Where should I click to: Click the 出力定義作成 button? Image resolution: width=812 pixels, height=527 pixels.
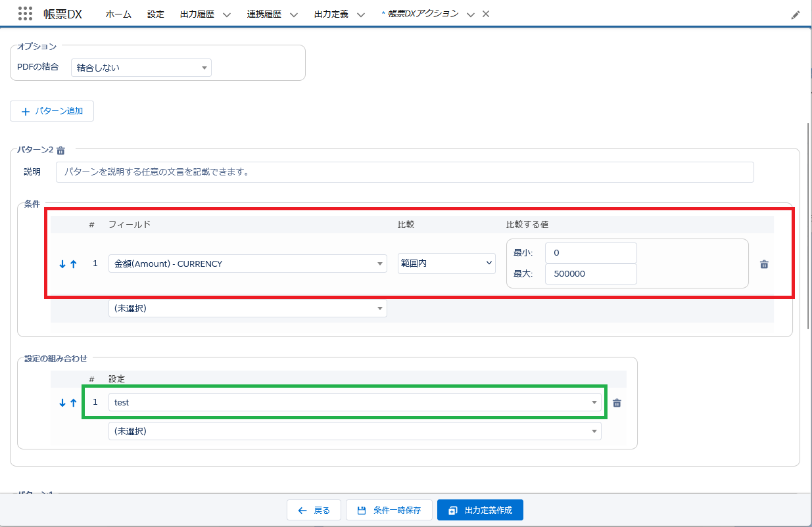(x=480, y=510)
